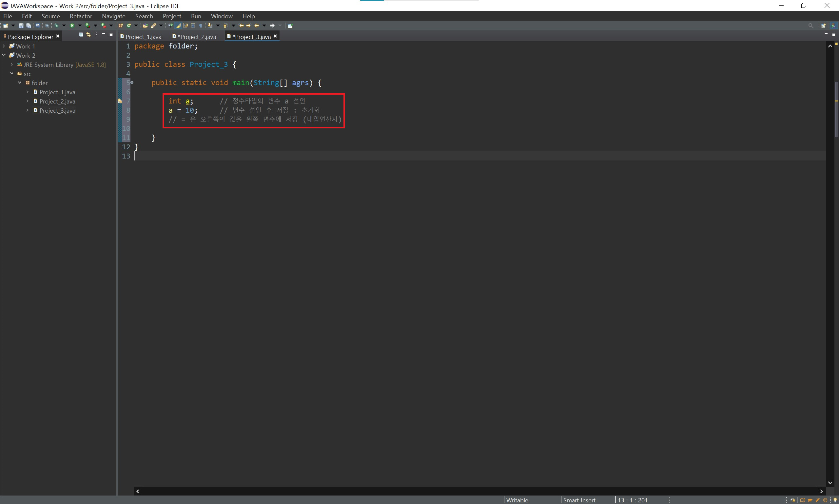Click the Save All toolbar icon
Viewport: 839px width, 504px height.
(29, 26)
